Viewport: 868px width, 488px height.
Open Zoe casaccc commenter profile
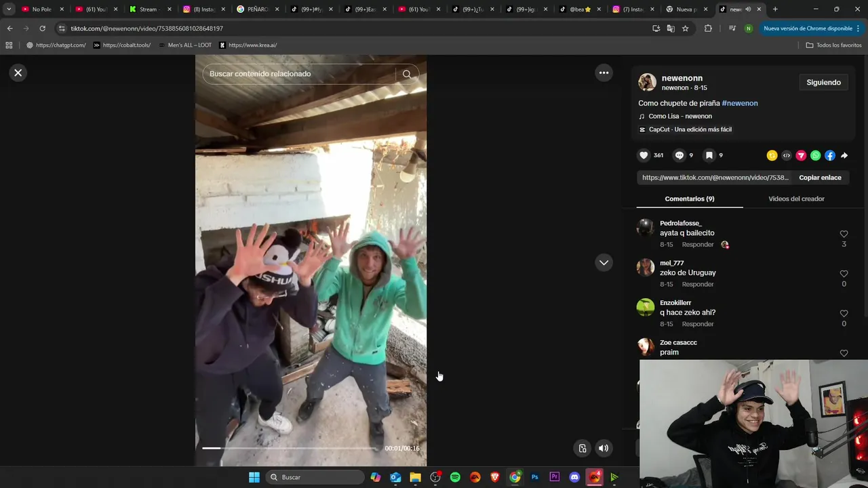(678, 342)
